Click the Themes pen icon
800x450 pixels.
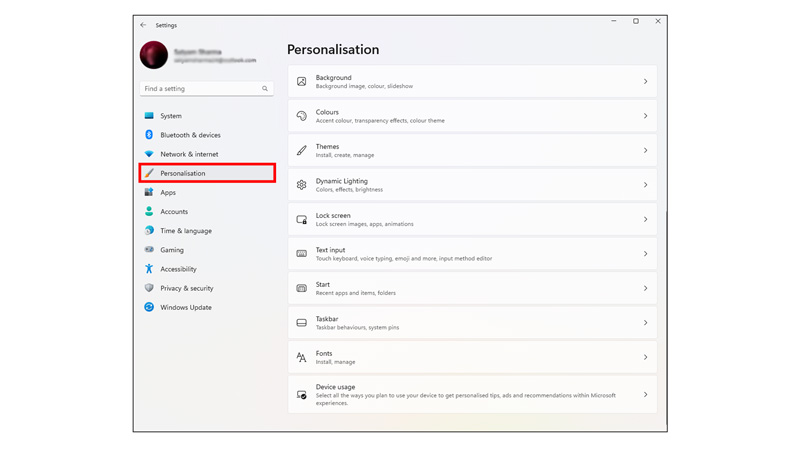click(x=302, y=151)
